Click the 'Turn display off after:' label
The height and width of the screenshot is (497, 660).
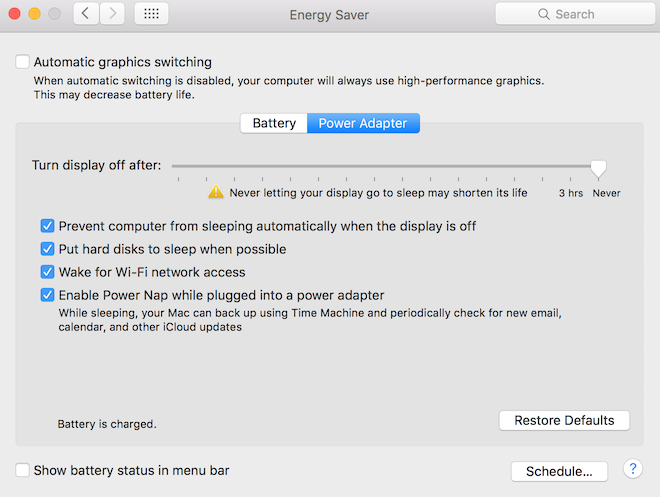coord(96,165)
